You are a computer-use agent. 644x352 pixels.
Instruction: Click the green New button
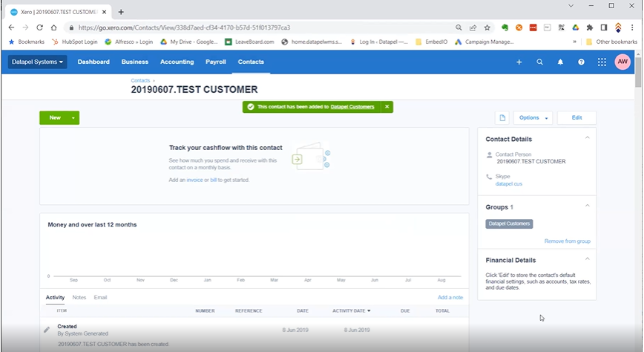click(55, 118)
